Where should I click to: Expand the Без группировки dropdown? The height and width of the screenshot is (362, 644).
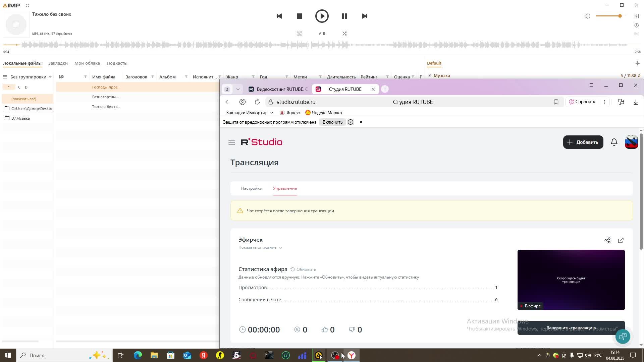[x=50, y=77]
